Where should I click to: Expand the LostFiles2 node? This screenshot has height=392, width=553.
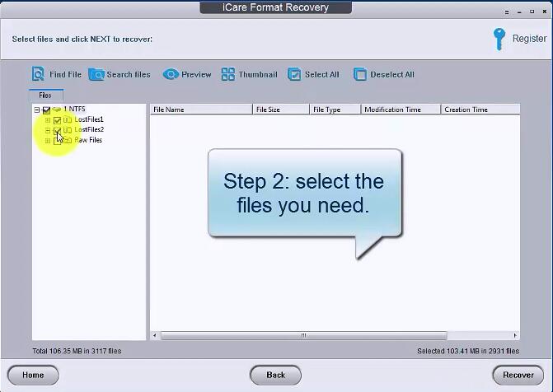[x=48, y=130]
